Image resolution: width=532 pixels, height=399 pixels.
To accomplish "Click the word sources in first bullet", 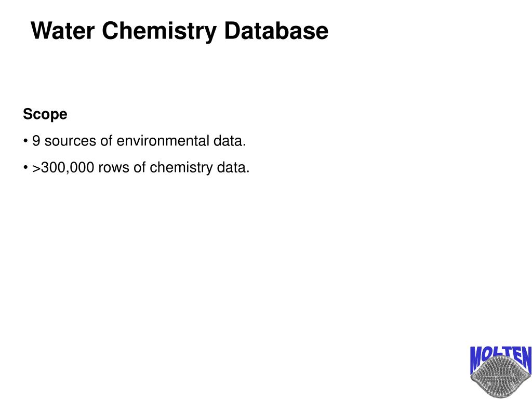I will point(70,142).
